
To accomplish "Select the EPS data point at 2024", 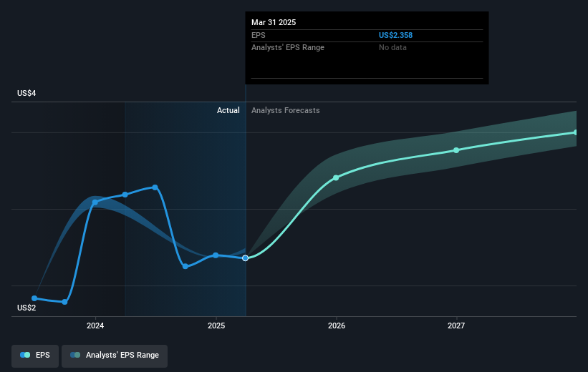I will point(95,202).
